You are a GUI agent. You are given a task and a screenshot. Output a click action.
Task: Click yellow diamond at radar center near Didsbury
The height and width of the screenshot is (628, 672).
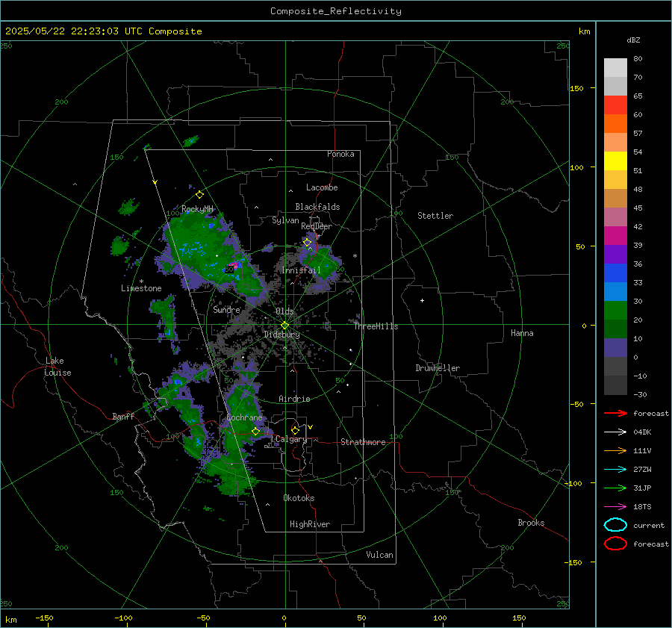coord(284,325)
